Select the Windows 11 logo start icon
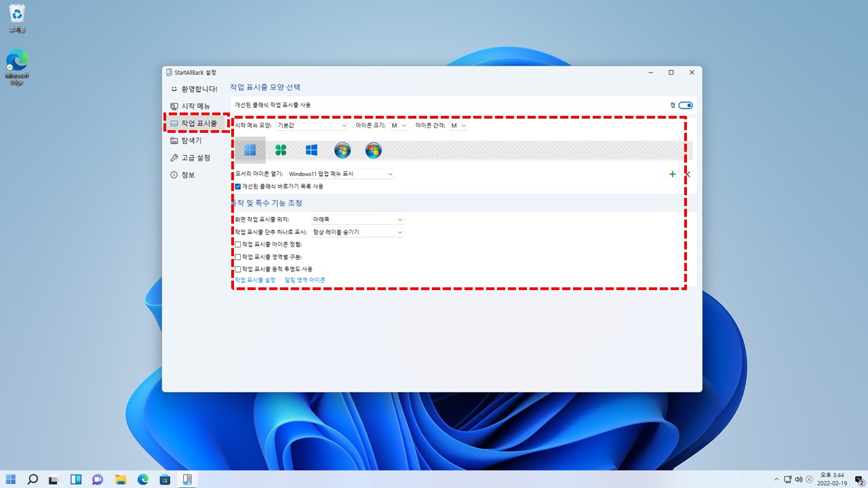This screenshot has width=868, height=488. click(250, 150)
